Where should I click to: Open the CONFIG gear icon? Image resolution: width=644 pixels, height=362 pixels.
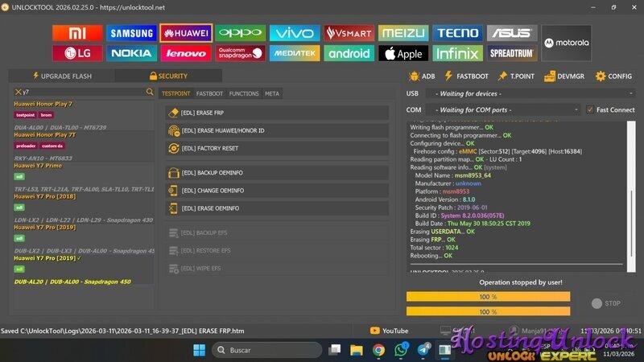pos(613,76)
